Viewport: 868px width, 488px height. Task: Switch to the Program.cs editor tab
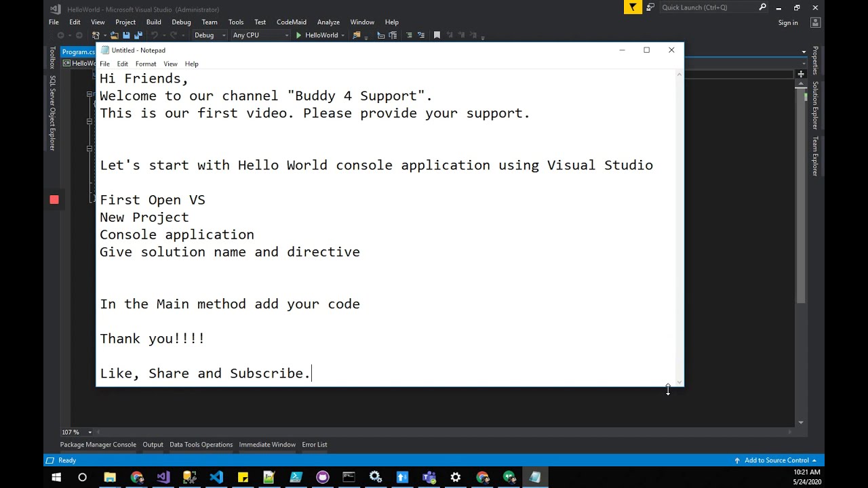click(78, 52)
